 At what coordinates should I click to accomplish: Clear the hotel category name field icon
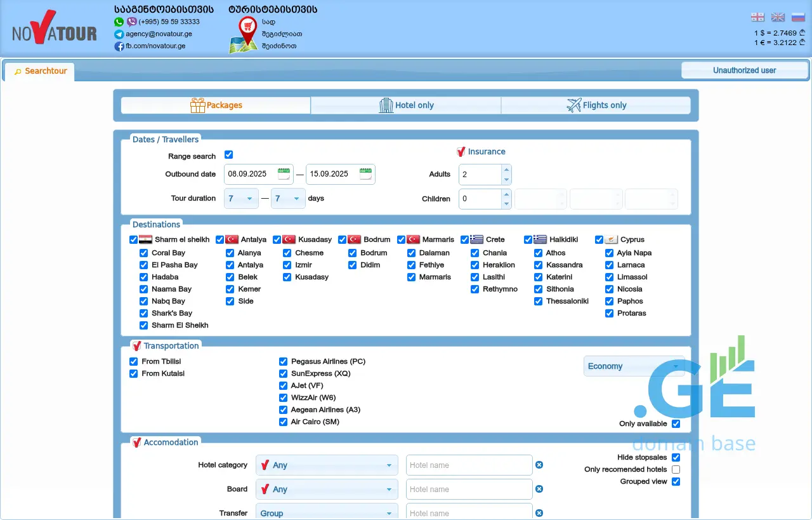click(539, 465)
